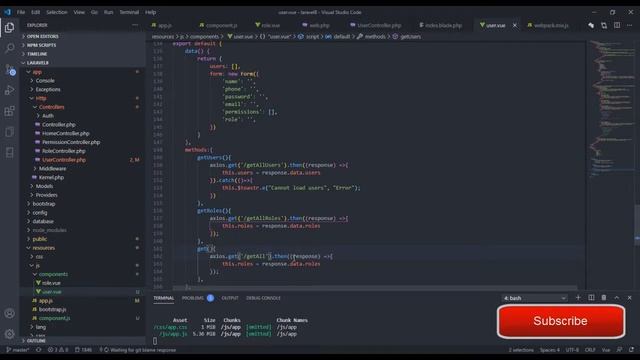The width and height of the screenshot is (640, 360).
Task: Create a new terminal with plus icon
Action: coord(578,298)
